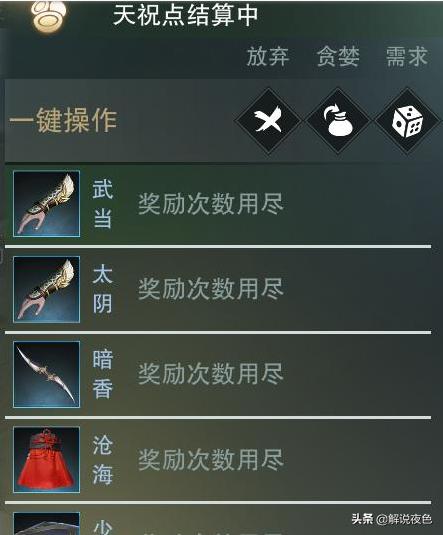Click the partially visible bottom item icon

point(46,523)
